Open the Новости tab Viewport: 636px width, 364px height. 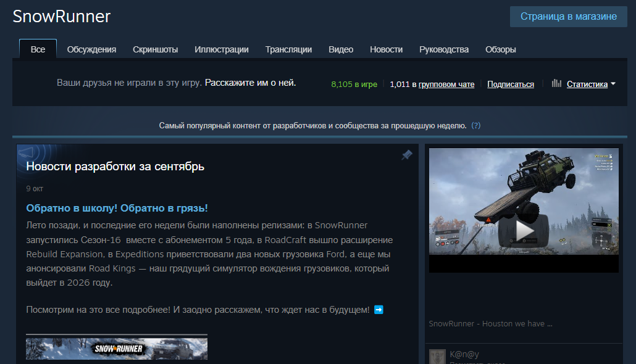[386, 49]
